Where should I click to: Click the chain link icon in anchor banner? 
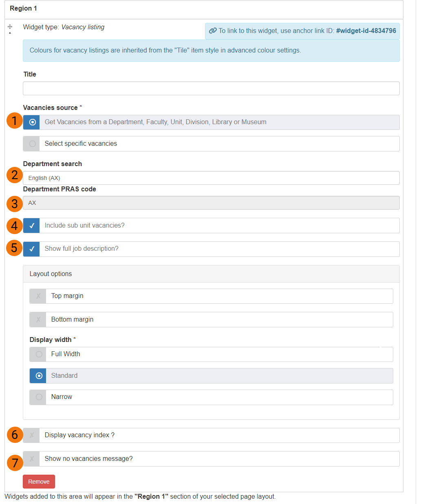click(213, 31)
